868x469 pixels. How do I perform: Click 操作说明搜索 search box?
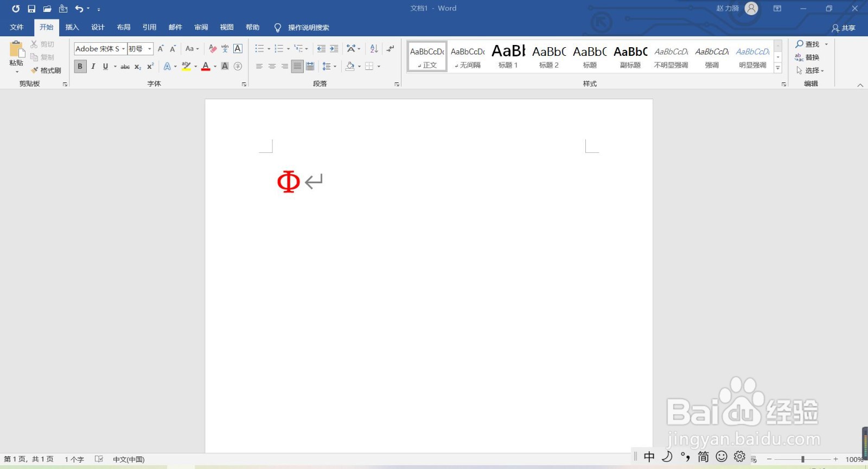(308, 28)
